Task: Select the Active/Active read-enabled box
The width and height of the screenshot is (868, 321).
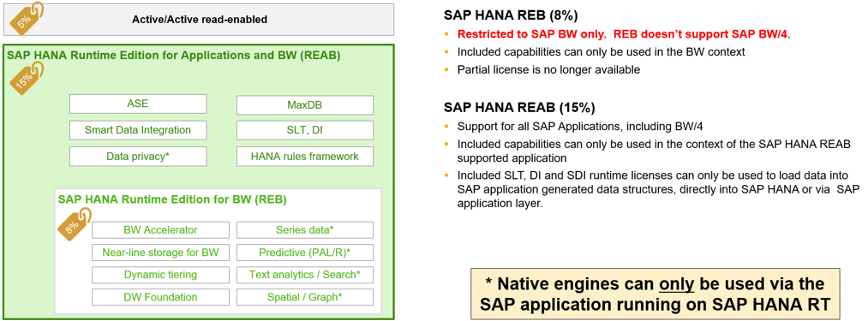Action: click(x=200, y=20)
